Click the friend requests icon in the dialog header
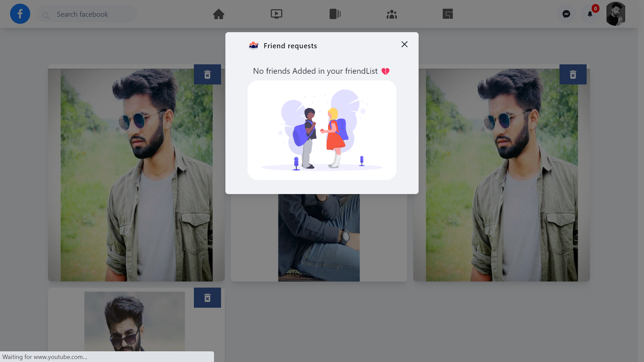The height and width of the screenshot is (362, 644). click(x=254, y=46)
